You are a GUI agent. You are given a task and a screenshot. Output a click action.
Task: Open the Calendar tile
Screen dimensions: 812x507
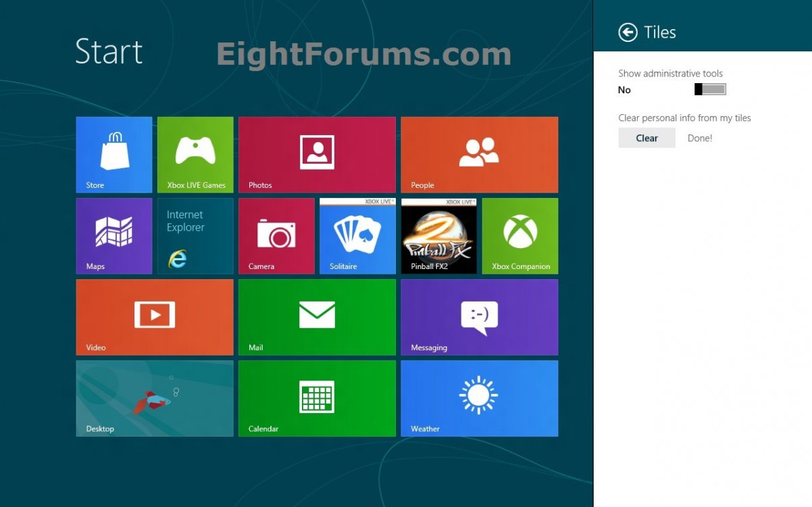click(317, 398)
